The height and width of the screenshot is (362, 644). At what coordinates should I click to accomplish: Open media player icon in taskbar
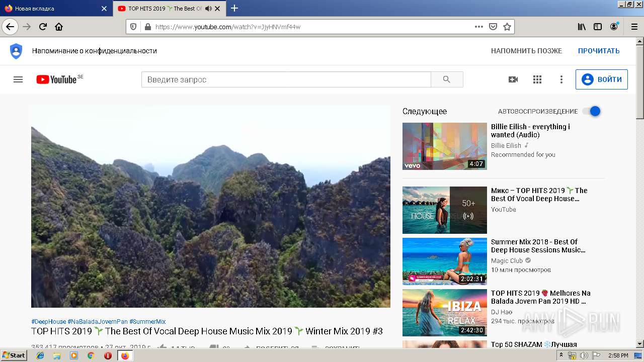(x=74, y=355)
